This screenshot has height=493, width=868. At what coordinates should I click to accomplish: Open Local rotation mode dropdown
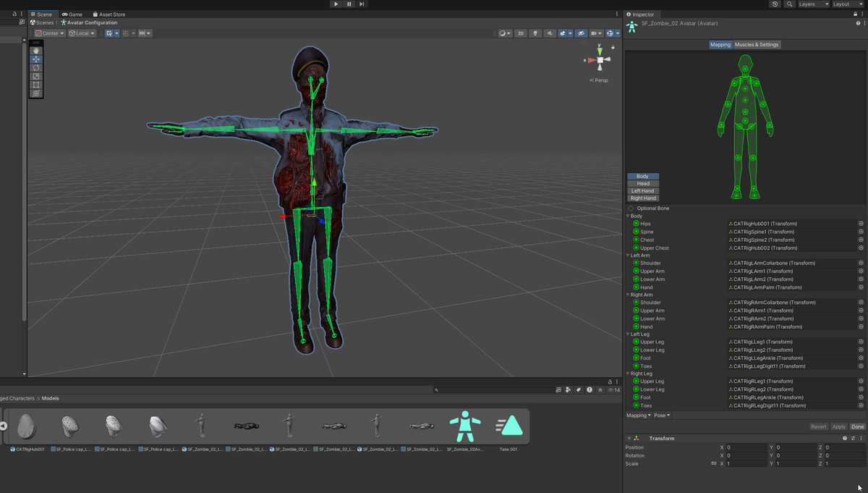point(82,33)
